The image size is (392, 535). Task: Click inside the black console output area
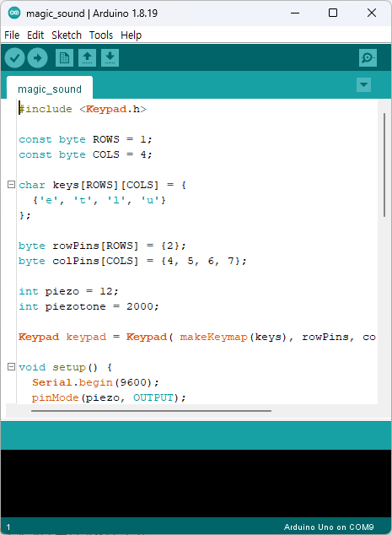tap(196, 484)
